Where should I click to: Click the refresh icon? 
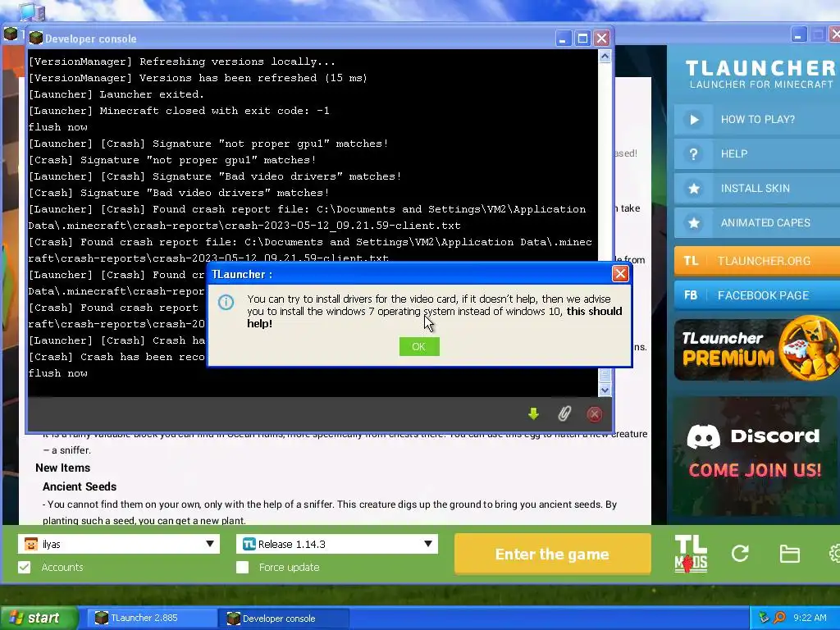point(740,554)
